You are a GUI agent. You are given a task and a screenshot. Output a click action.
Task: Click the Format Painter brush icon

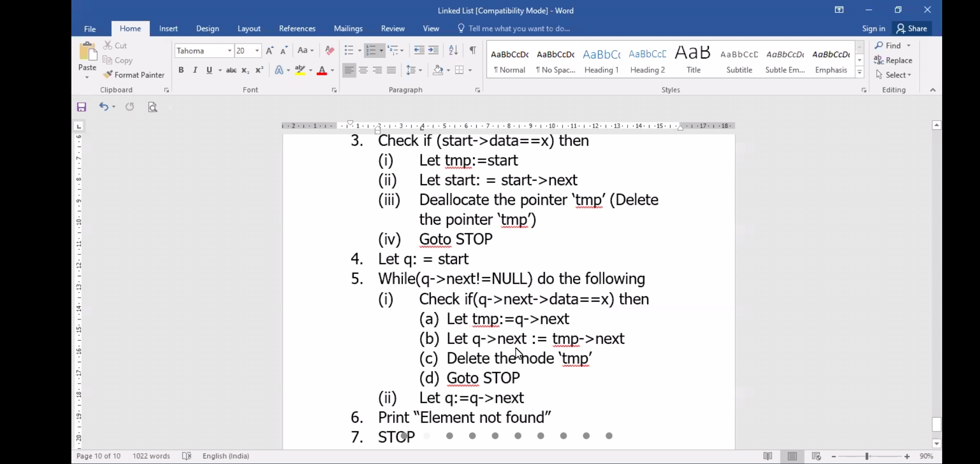108,75
